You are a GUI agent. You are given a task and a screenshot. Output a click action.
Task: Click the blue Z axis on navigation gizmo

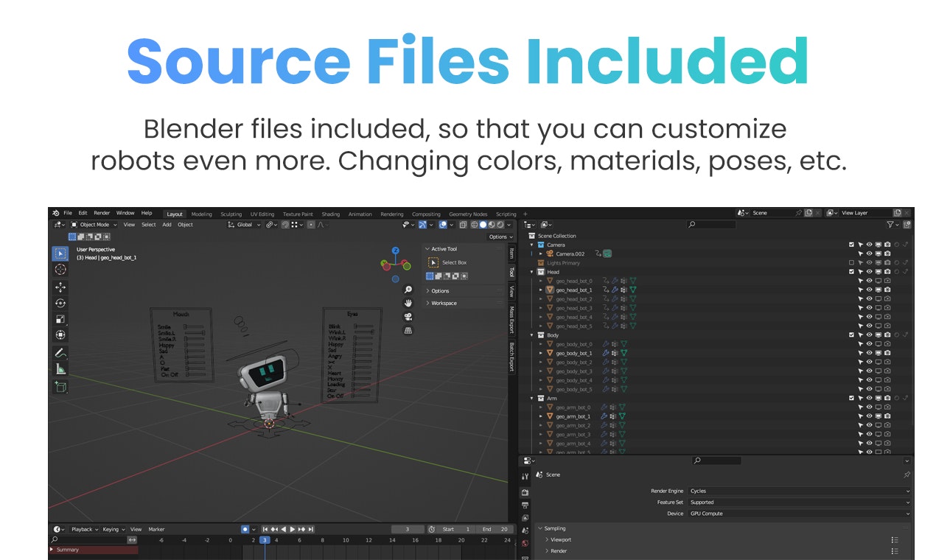click(396, 251)
